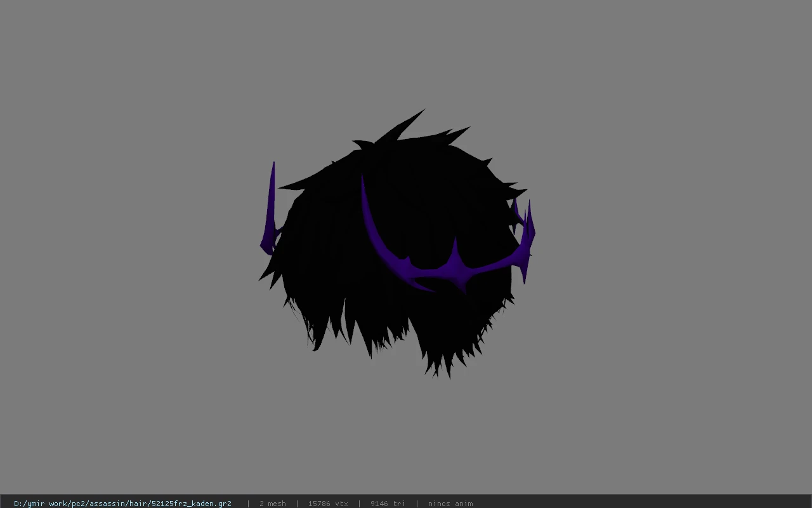Click the "15786 vtx" vertex count

(328, 504)
